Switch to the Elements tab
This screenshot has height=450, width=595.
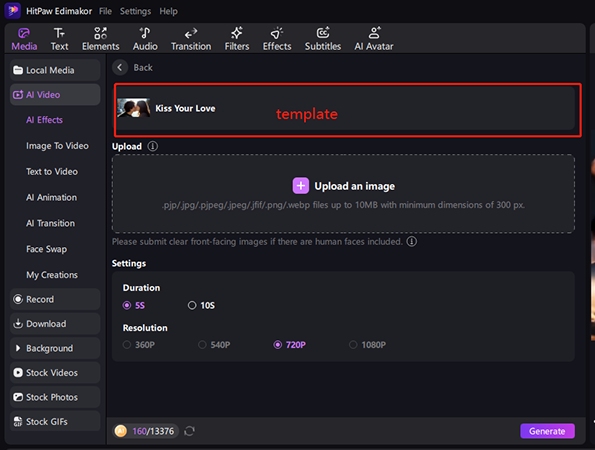point(101,39)
